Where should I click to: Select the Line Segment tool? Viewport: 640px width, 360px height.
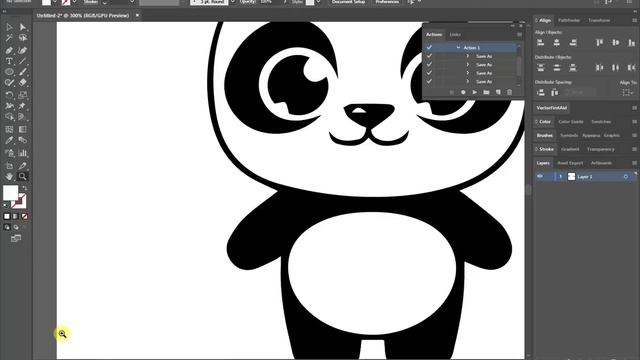click(23, 61)
